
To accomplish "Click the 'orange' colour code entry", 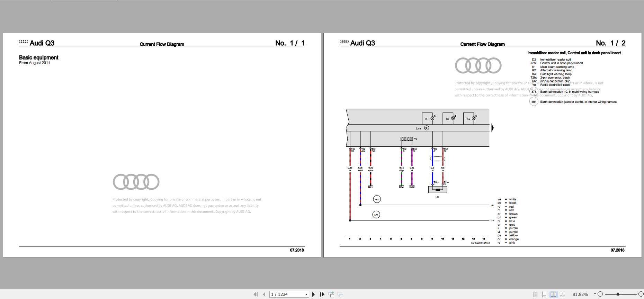I will 514,239.
